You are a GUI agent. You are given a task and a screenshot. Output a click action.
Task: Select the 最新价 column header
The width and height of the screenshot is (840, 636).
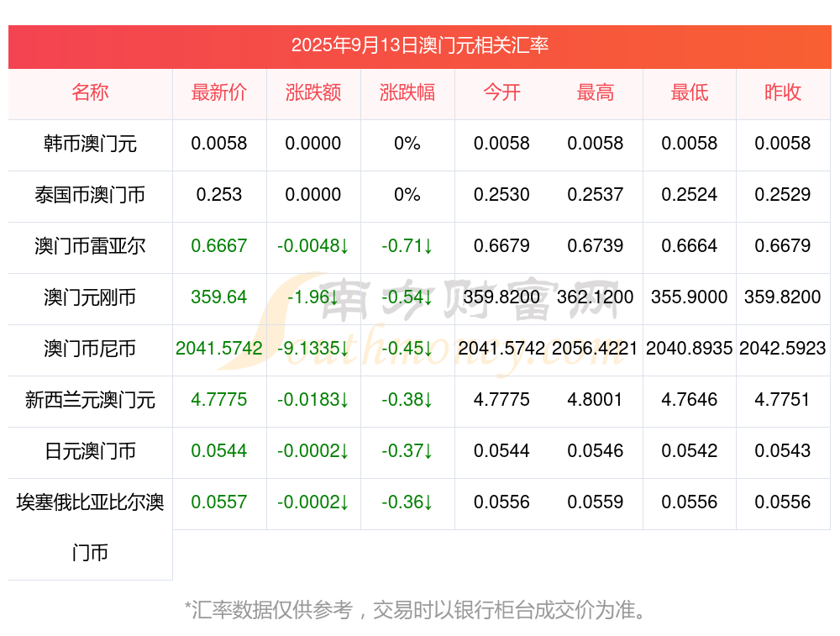pyautogui.click(x=219, y=92)
